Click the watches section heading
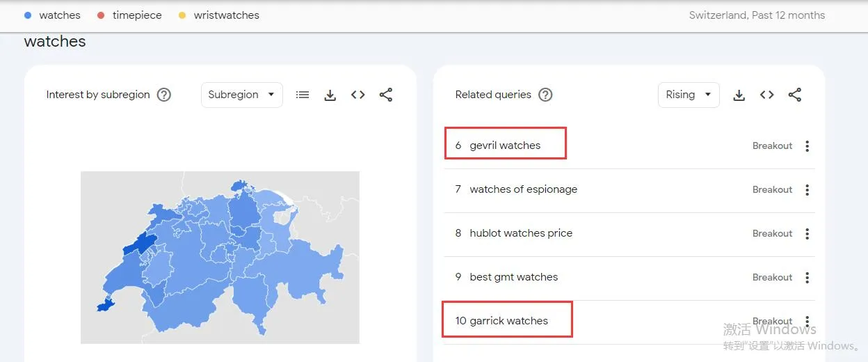 tap(55, 42)
